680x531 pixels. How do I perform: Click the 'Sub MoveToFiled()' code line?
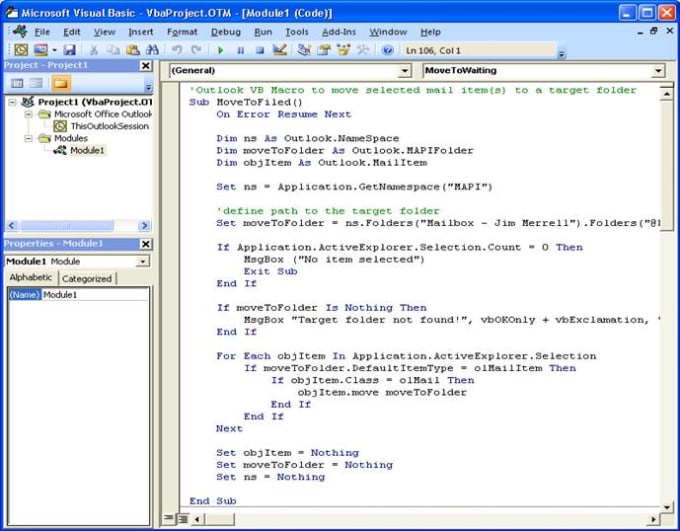coord(246,102)
